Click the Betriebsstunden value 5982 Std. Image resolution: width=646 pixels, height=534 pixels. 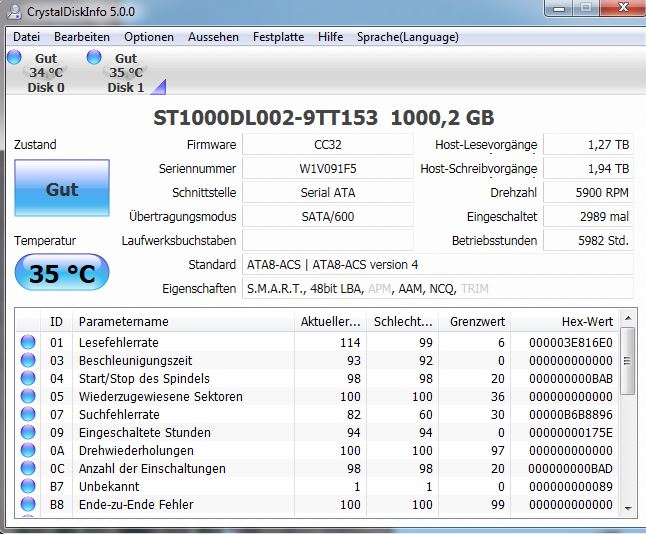tap(589, 240)
